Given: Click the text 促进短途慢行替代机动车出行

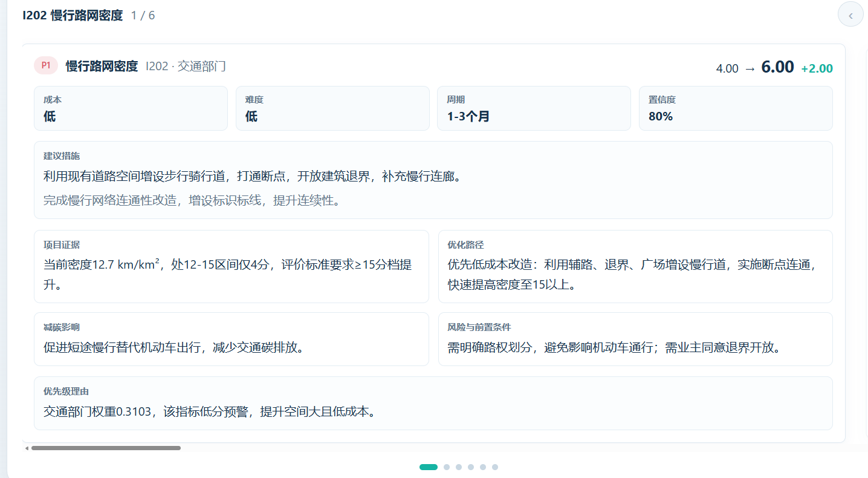Looking at the screenshot, I should [121, 347].
